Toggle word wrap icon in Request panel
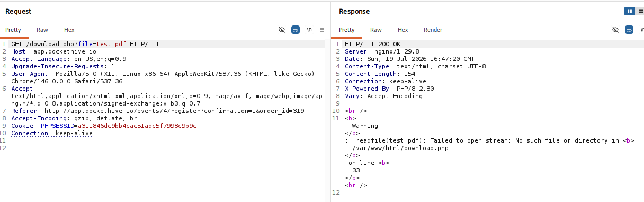 pyautogui.click(x=296, y=30)
